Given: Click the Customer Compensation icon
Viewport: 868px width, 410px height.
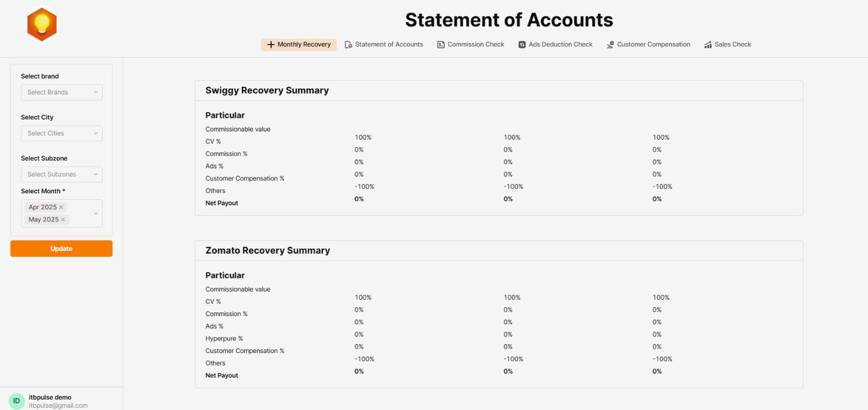Looking at the screenshot, I should (610, 45).
